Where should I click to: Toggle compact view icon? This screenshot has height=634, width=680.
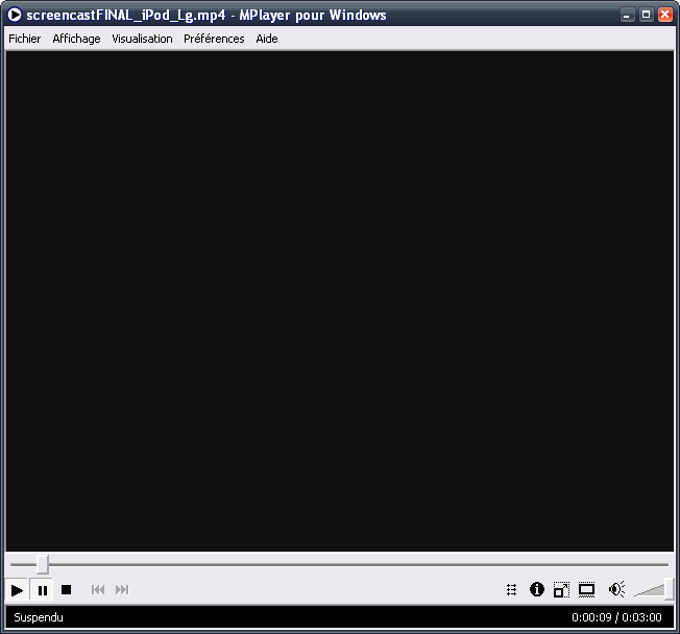(x=562, y=590)
